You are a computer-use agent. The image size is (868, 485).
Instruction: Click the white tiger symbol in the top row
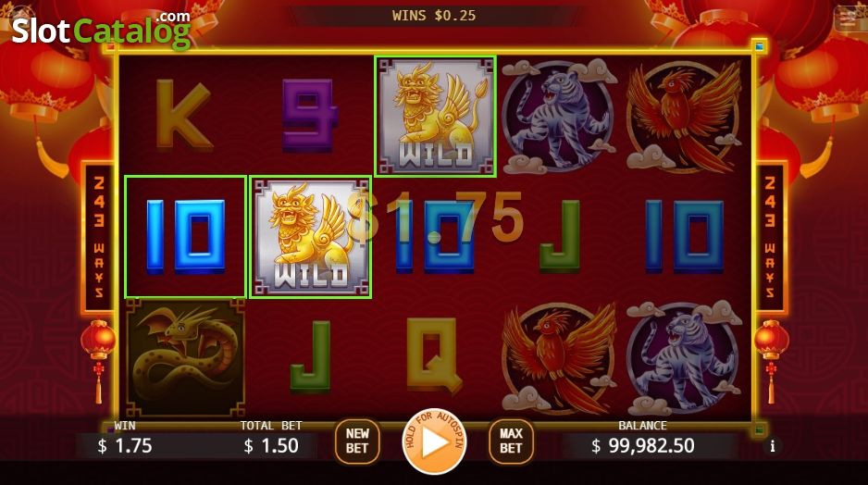coord(559,117)
